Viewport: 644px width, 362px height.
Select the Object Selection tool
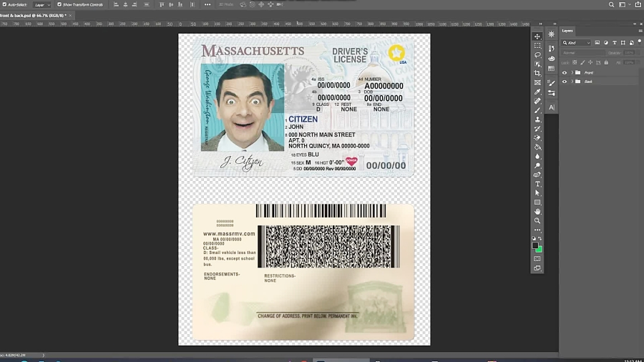[537, 64]
